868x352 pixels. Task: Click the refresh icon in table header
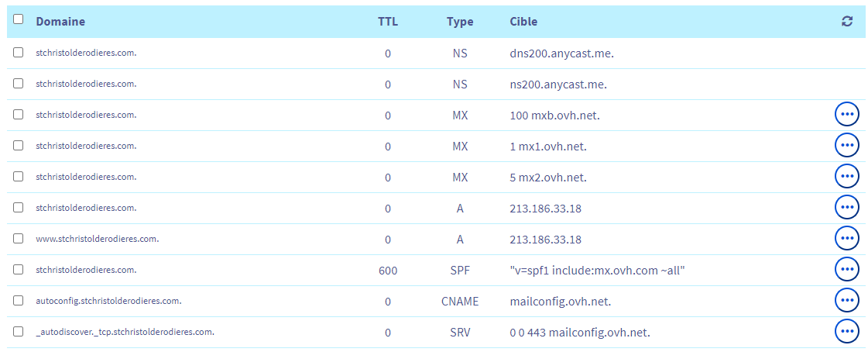847,22
